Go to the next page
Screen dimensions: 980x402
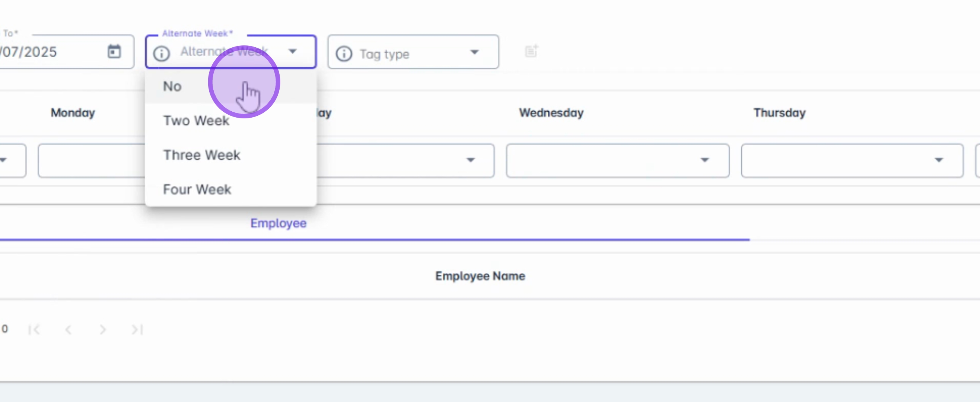click(x=103, y=329)
